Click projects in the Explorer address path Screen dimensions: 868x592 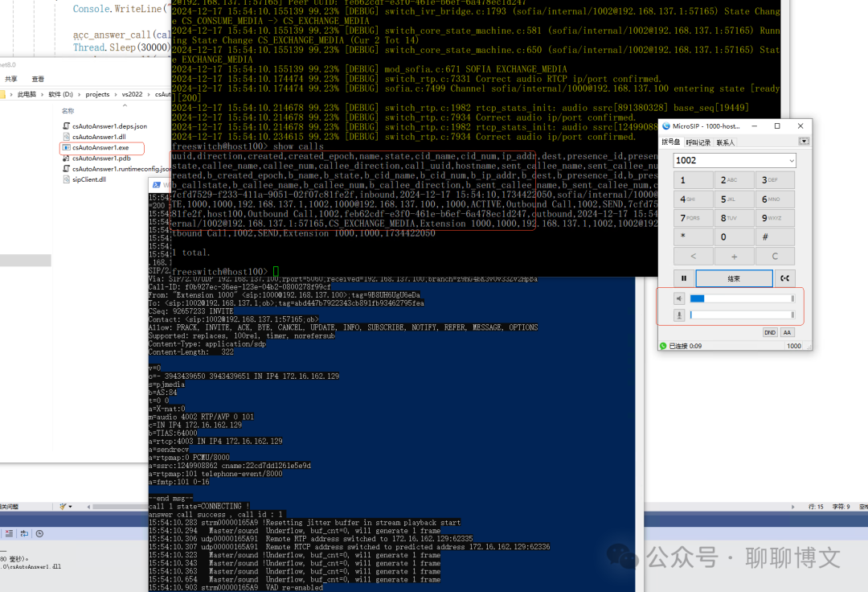97,95
